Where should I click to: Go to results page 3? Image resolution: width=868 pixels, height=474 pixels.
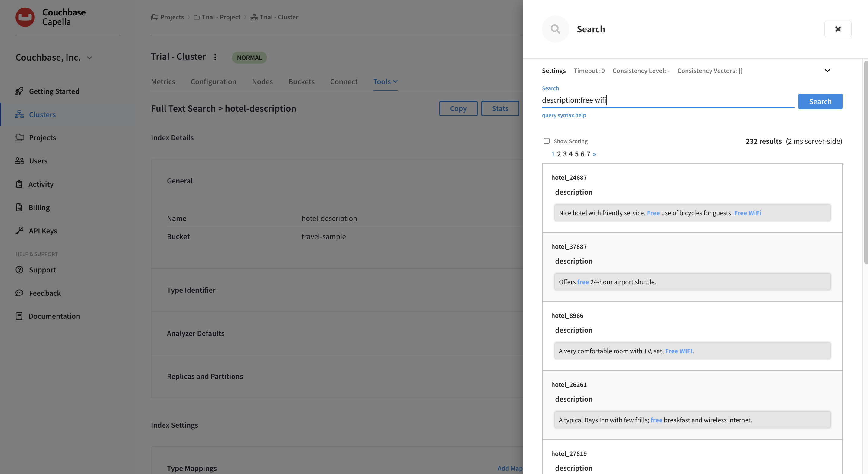tap(565, 154)
